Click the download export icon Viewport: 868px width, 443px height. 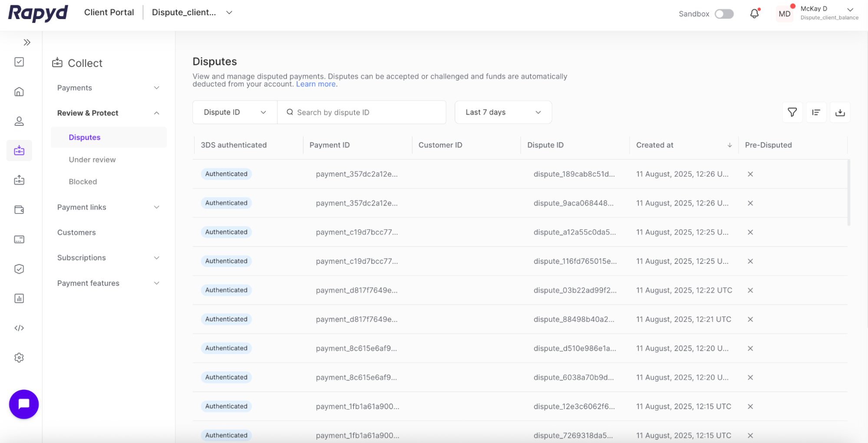coord(840,112)
